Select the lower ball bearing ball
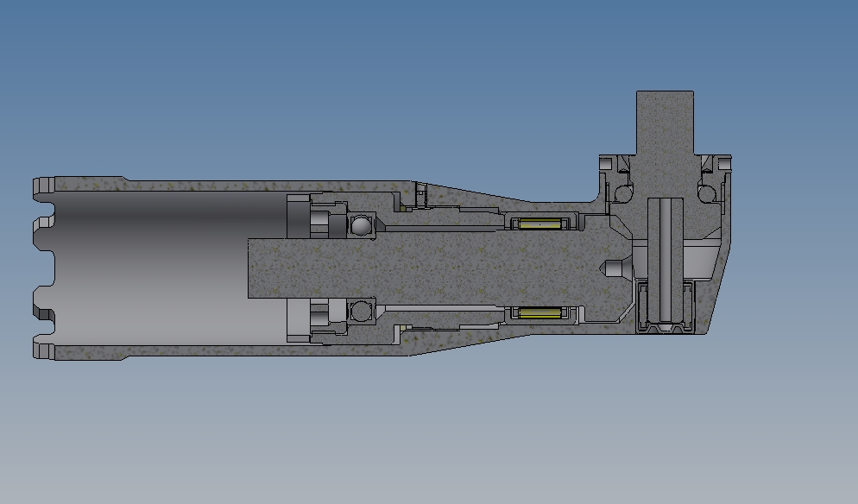 pos(363,309)
